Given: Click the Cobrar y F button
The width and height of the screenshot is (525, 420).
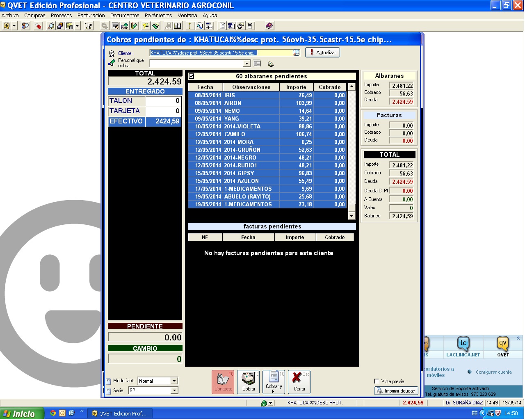Looking at the screenshot, I should tap(274, 382).
